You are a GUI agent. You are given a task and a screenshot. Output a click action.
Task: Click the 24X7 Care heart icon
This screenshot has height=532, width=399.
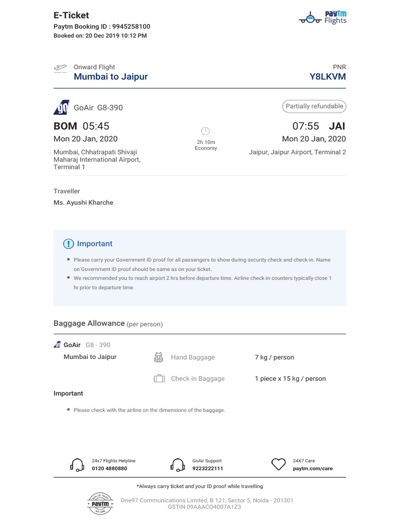click(x=279, y=464)
